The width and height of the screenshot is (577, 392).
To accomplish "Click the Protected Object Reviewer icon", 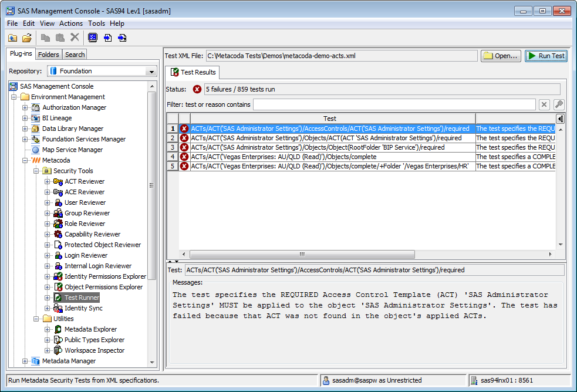I will pyautogui.click(x=58, y=245).
